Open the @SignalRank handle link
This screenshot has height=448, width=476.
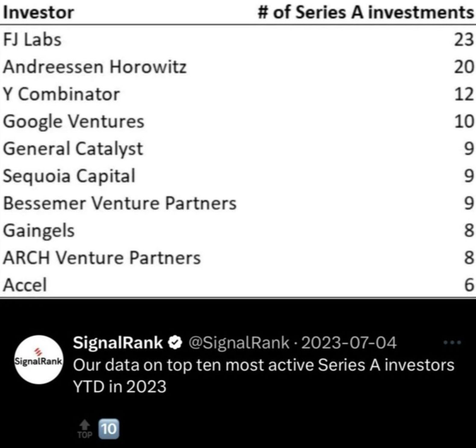[239, 343]
